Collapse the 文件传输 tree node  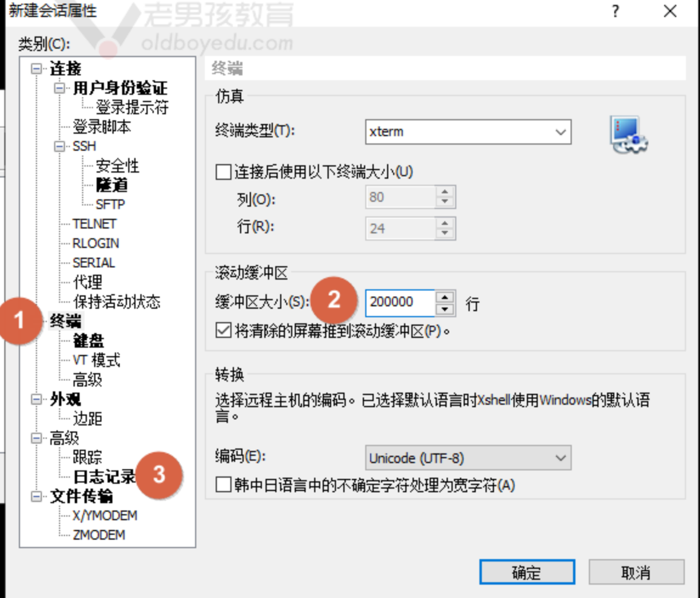[37, 497]
